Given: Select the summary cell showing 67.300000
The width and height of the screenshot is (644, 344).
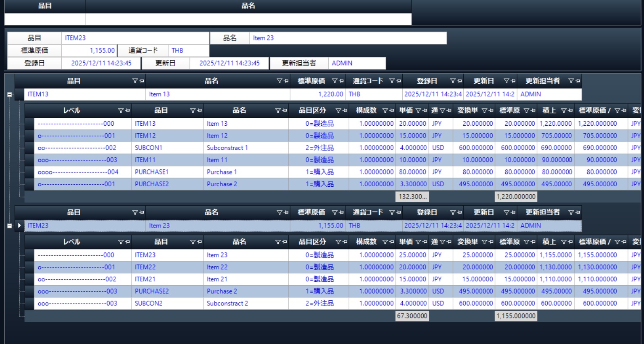Looking at the screenshot, I should (x=412, y=316).
